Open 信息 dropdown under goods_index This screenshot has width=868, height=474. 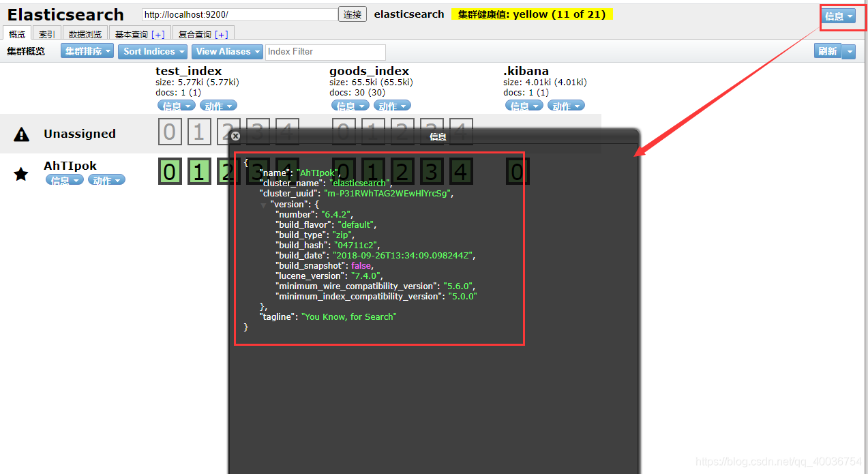350,106
